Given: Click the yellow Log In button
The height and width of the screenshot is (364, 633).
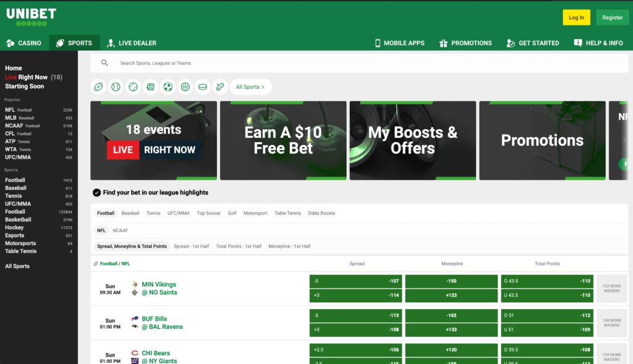Looking at the screenshot, I should click(x=576, y=17).
